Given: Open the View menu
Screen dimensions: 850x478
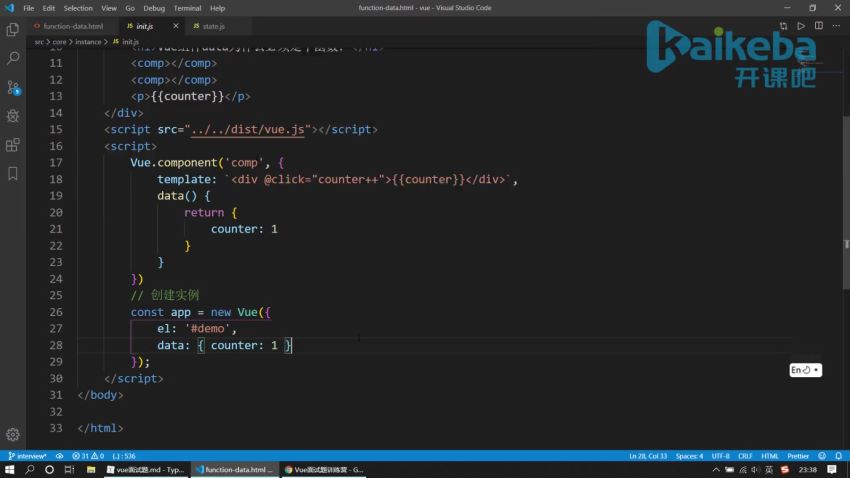Looking at the screenshot, I should 108,8.
